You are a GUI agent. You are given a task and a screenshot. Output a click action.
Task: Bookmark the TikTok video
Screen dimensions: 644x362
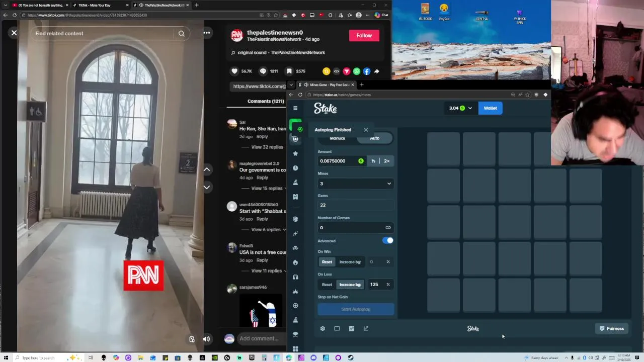click(289, 71)
